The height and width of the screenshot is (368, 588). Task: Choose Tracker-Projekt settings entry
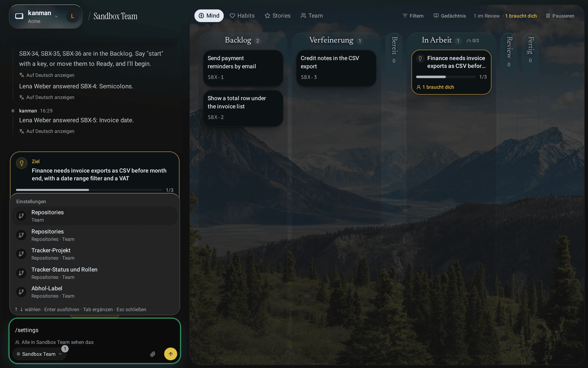tap(95, 254)
